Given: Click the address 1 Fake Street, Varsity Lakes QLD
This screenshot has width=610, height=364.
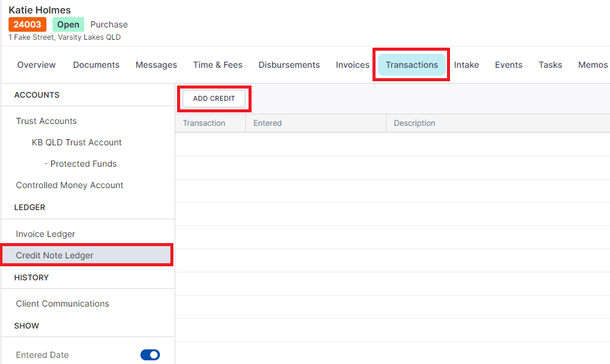Looking at the screenshot, I should coord(65,37).
